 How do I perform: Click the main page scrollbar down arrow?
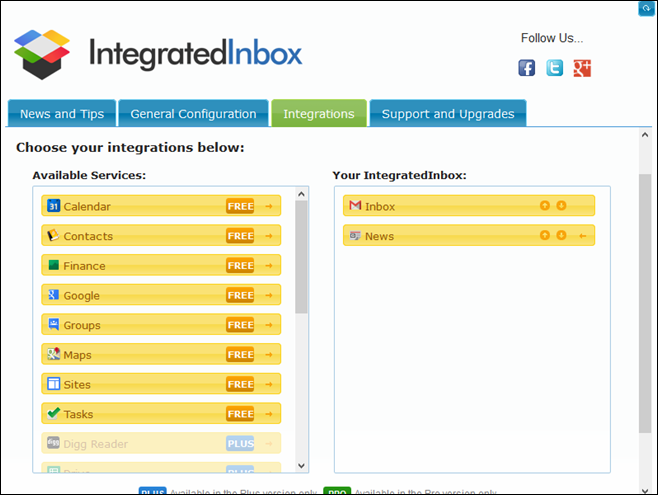coord(645,490)
